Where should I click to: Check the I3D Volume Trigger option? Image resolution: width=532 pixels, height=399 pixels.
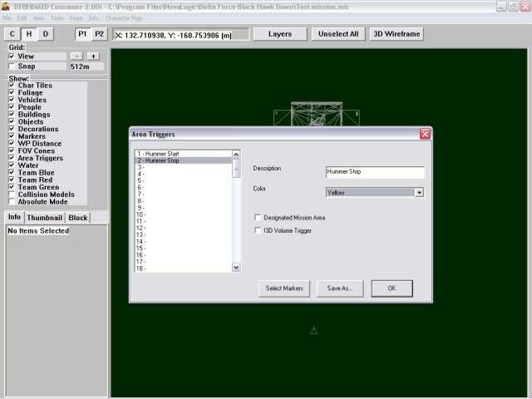pos(258,230)
